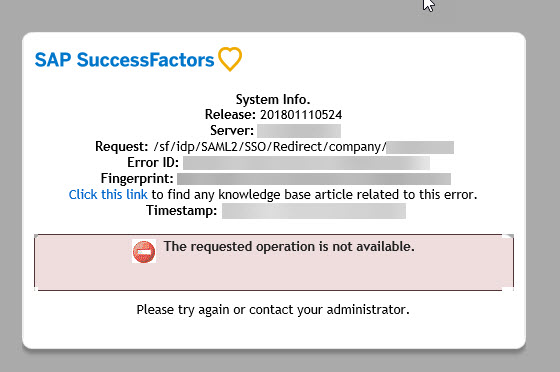Click the blurred Timestamp value

(314, 211)
